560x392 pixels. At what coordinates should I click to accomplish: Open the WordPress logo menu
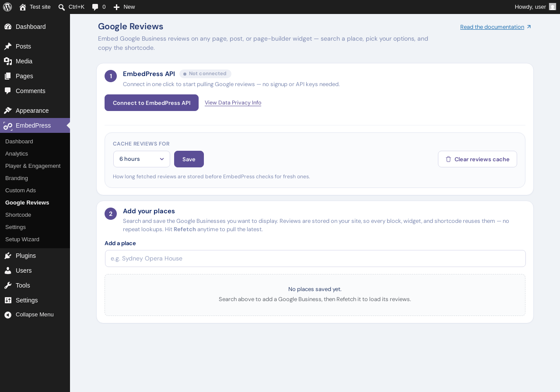pyautogui.click(x=7, y=7)
